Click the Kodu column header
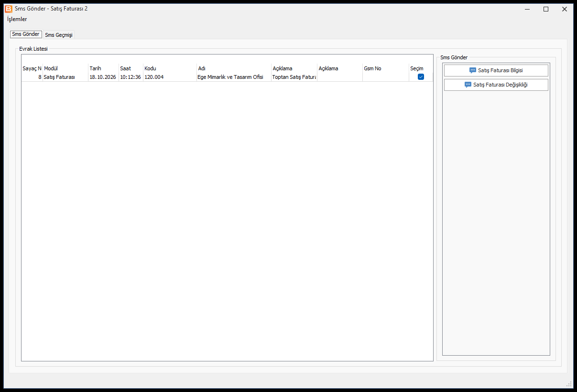 point(170,68)
